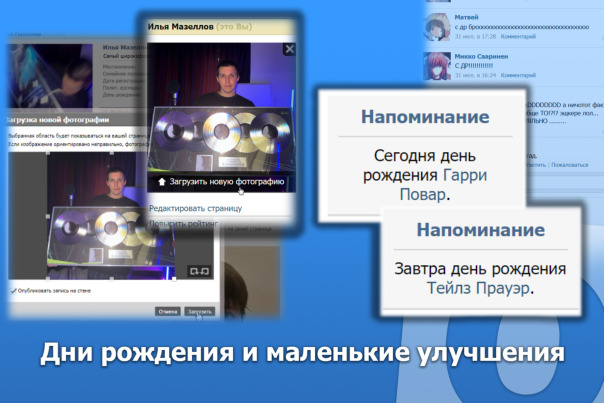Click 'Комментарий' under Матвей's post

point(518,37)
